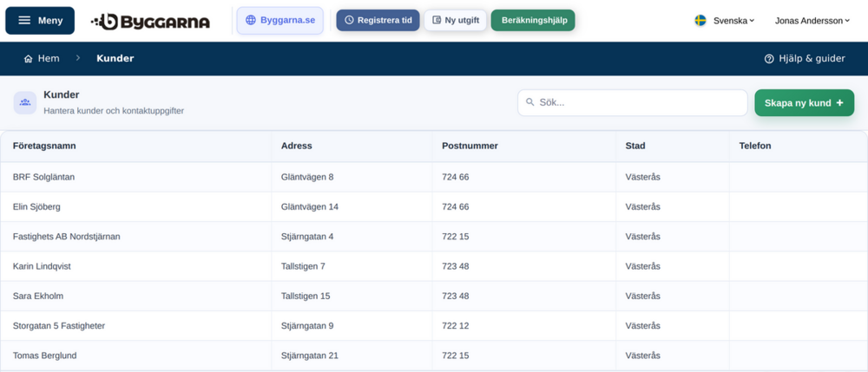Open Jonas Andersson user menu
The height and width of the screenshot is (372, 868).
click(812, 21)
